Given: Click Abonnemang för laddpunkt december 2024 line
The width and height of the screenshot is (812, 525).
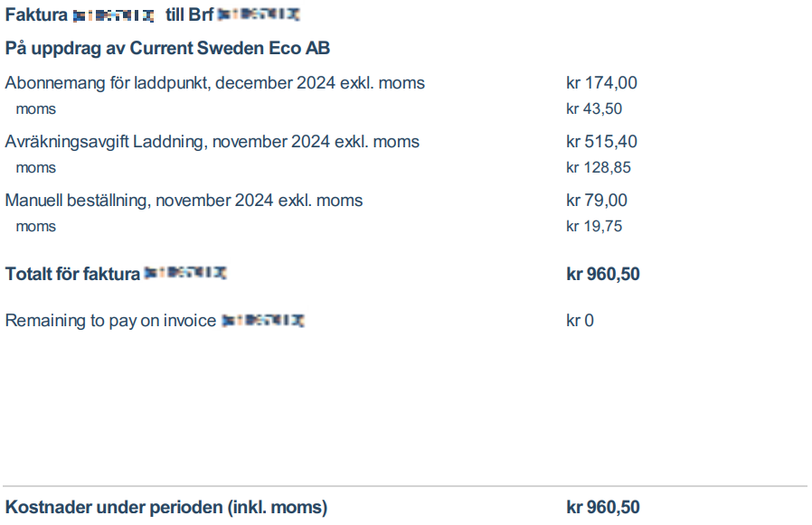Looking at the screenshot, I should tap(215, 83).
